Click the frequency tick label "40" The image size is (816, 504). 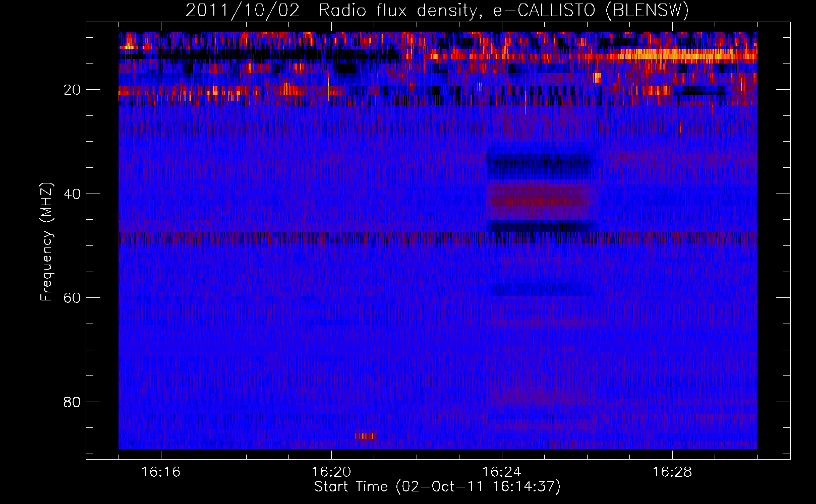[72, 194]
